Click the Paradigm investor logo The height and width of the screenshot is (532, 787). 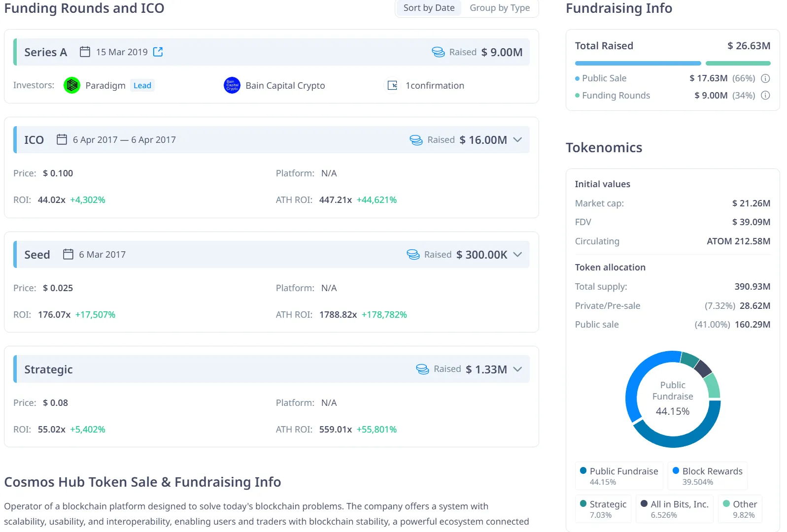coord(72,85)
